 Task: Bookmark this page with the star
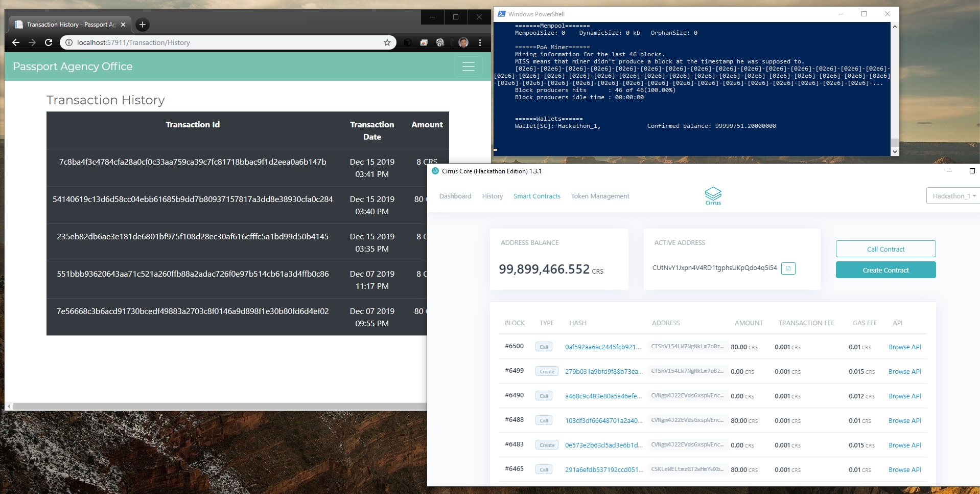pyautogui.click(x=387, y=42)
